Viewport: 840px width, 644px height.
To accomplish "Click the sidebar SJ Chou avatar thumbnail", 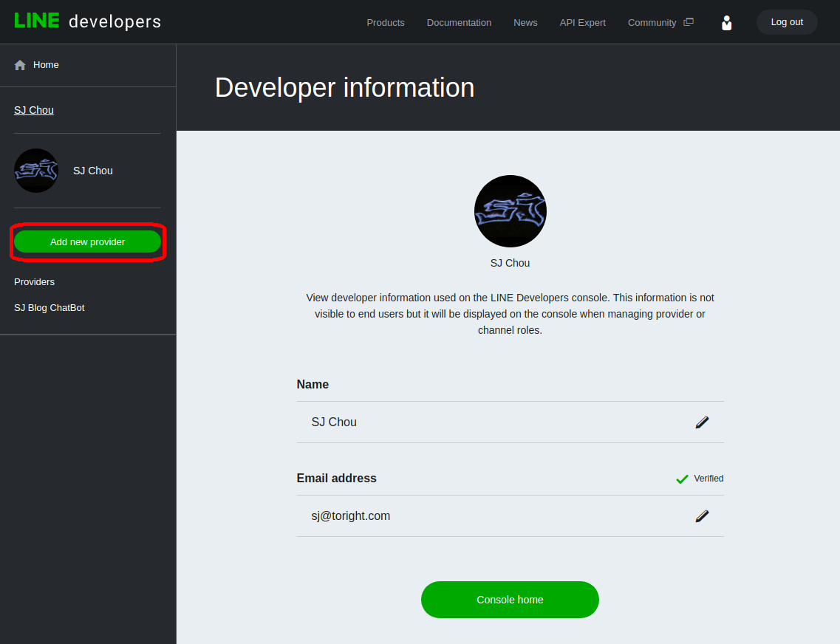I will tap(36, 171).
